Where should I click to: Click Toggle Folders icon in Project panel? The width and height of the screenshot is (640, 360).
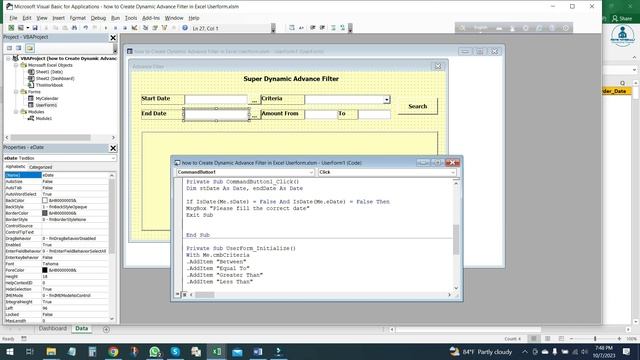(30, 48)
